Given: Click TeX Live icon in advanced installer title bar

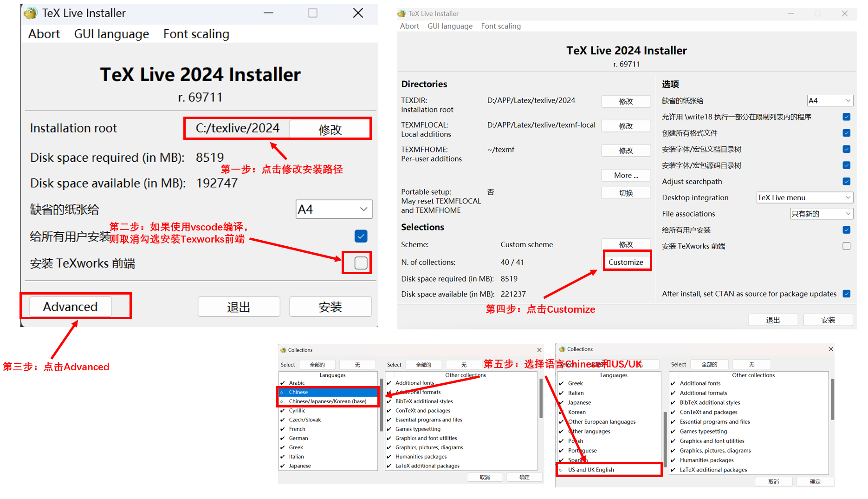Looking at the screenshot, I should [x=402, y=14].
